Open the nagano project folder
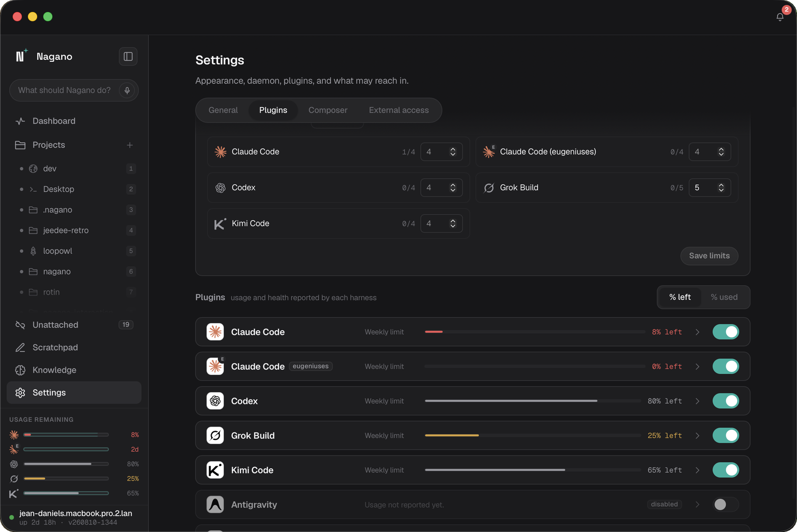 [74, 271]
